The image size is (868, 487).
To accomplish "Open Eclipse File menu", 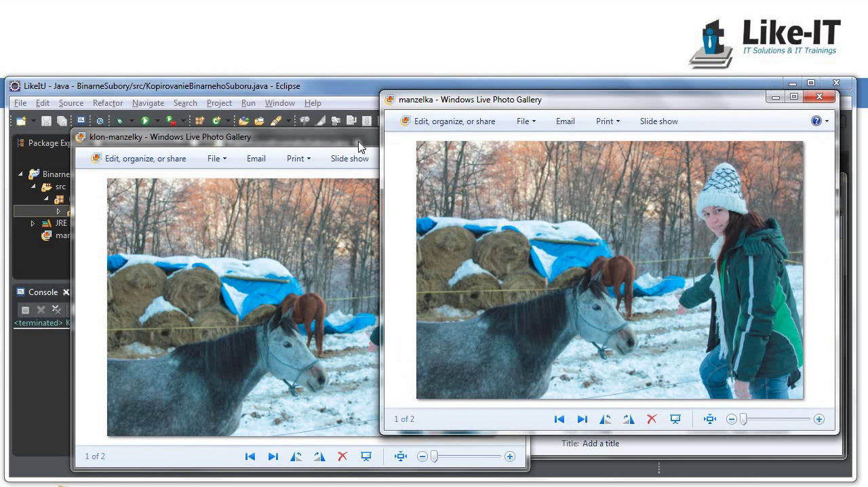I will coord(20,103).
